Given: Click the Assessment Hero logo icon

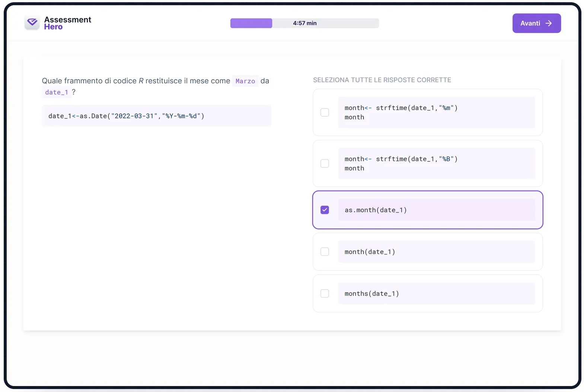Looking at the screenshot, I should [x=32, y=23].
